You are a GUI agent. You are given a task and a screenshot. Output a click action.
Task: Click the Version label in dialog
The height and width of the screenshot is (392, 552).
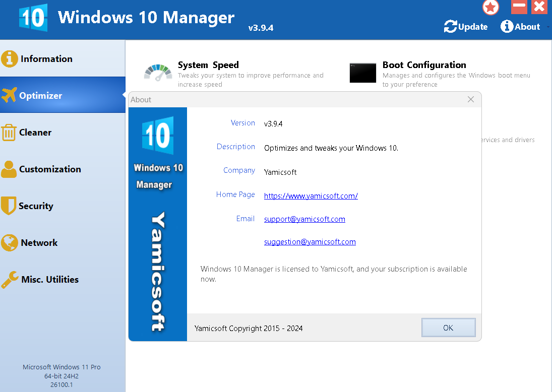(x=242, y=123)
